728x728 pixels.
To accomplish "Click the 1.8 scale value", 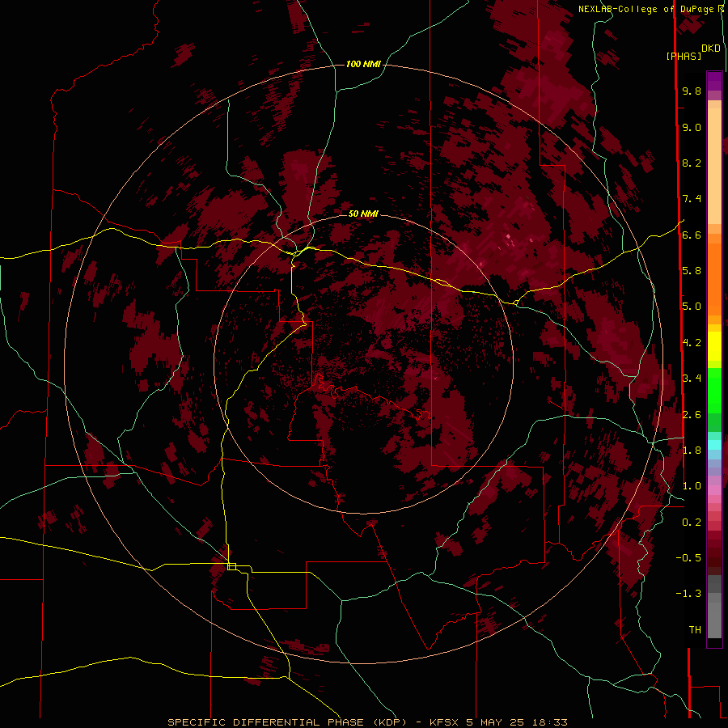I will pos(692,451).
